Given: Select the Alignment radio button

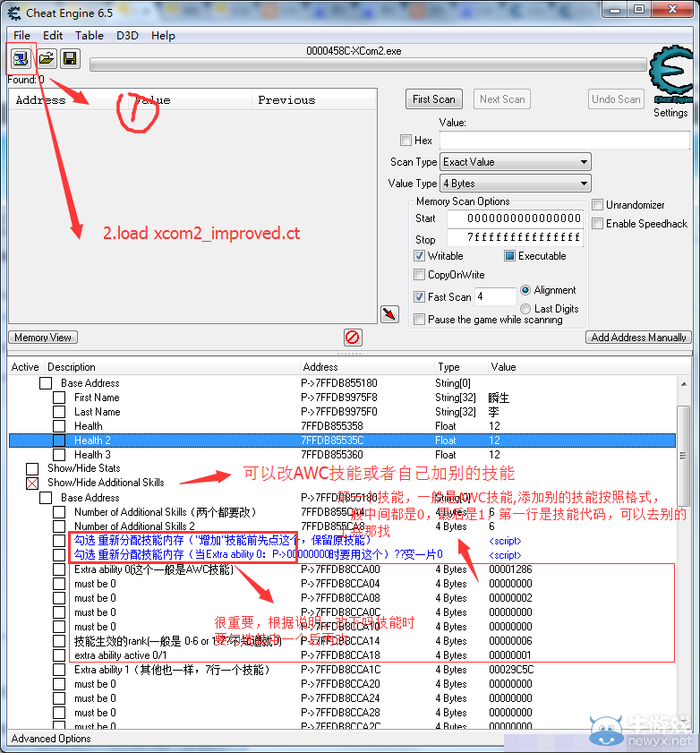Looking at the screenshot, I should (x=525, y=290).
